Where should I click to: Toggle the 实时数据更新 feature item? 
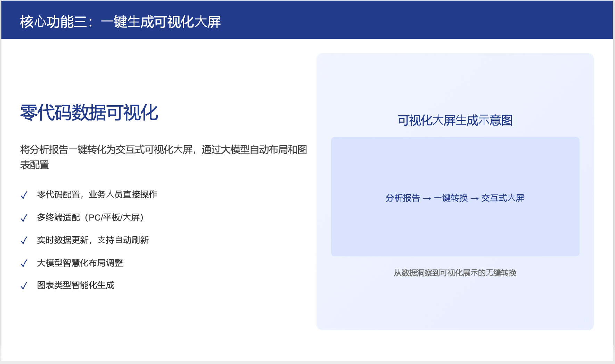(x=93, y=240)
